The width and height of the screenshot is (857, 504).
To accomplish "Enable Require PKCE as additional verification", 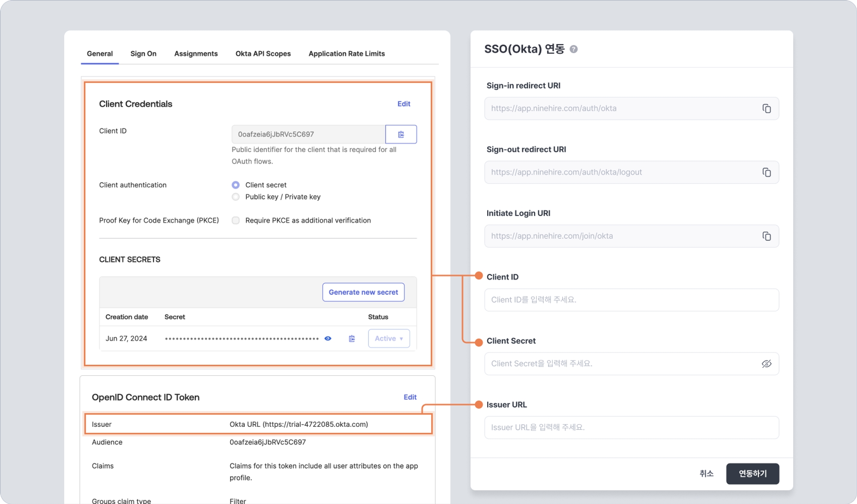I will pos(236,220).
